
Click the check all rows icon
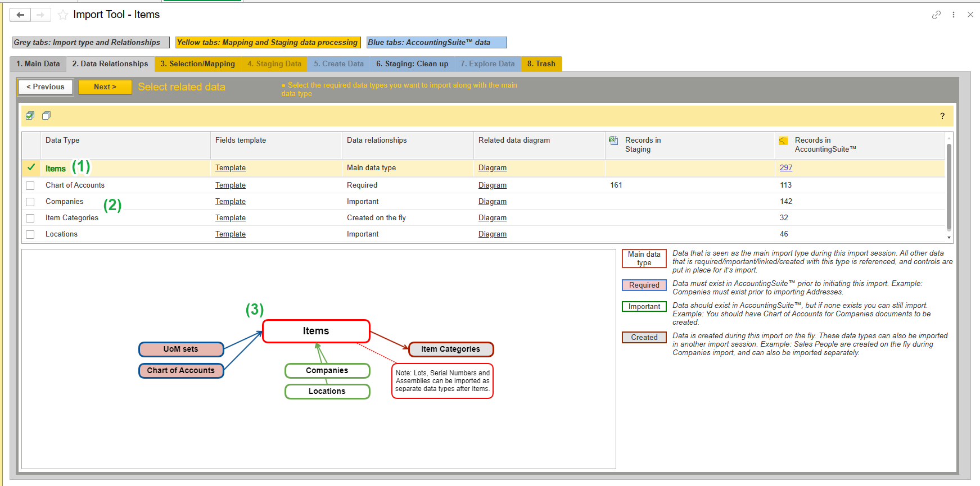click(30, 116)
